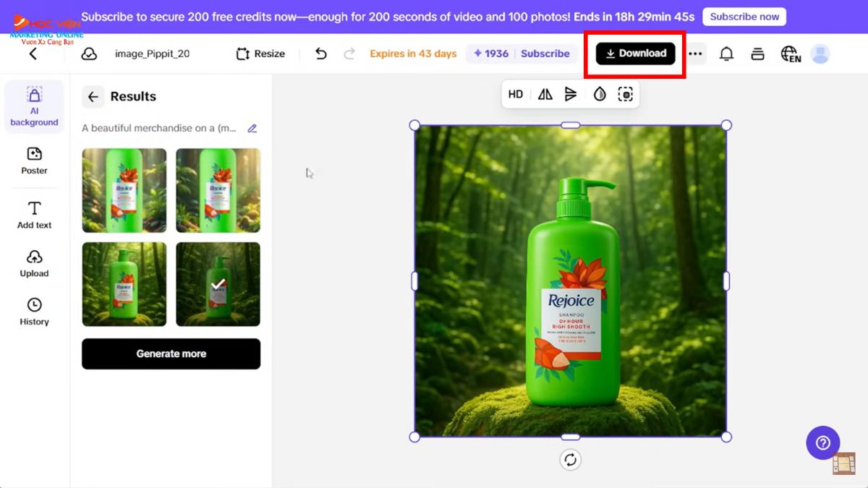Viewport: 868px width, 488px height.
Task: Click the cloud save icon
Action: [x=88, y=53]
